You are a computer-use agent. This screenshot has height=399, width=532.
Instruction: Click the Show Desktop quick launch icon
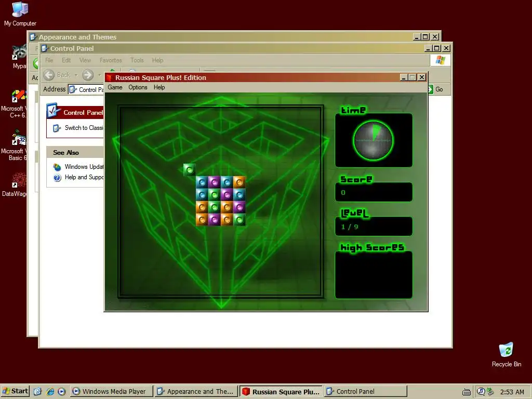pyautogui.click(x=37, y=392)
